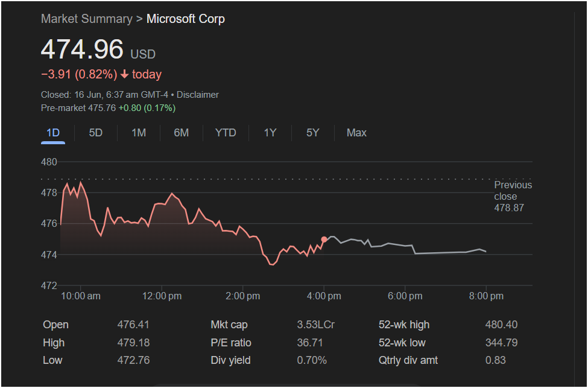
Task: Click the Low value 472.76
Action: click(133, 360)
